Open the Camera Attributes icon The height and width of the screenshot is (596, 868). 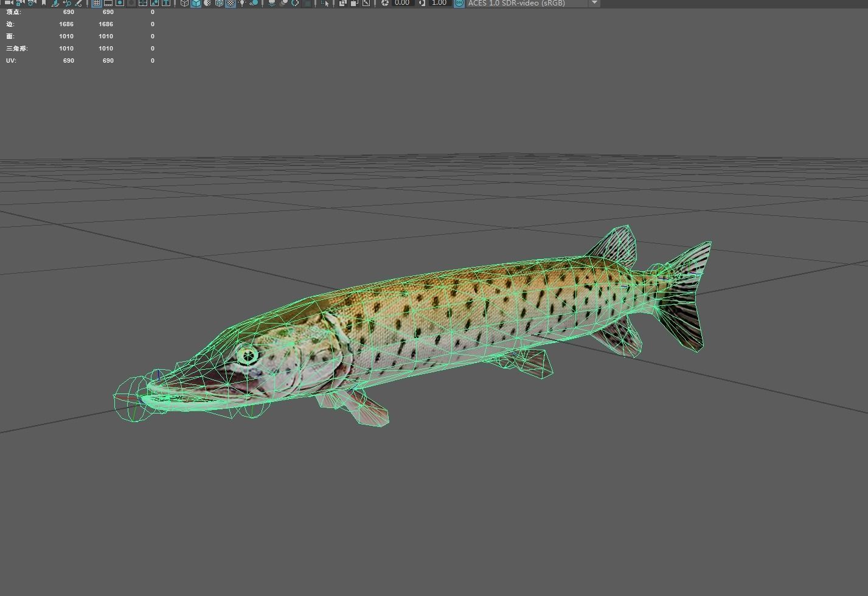(x=32, y=3)
